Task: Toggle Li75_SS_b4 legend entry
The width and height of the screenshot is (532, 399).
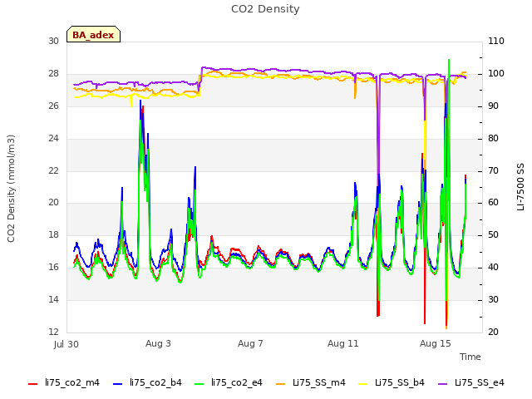Action: click(392, 382)
